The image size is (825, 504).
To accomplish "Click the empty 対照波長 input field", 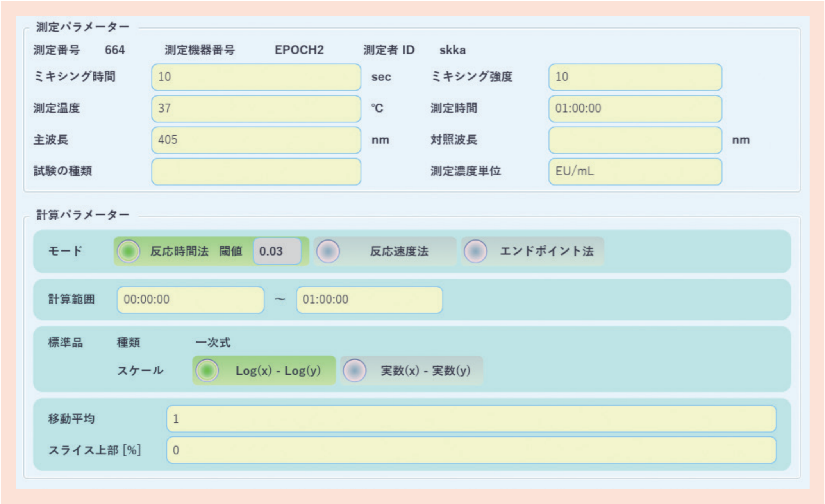I will pos(635,140).
